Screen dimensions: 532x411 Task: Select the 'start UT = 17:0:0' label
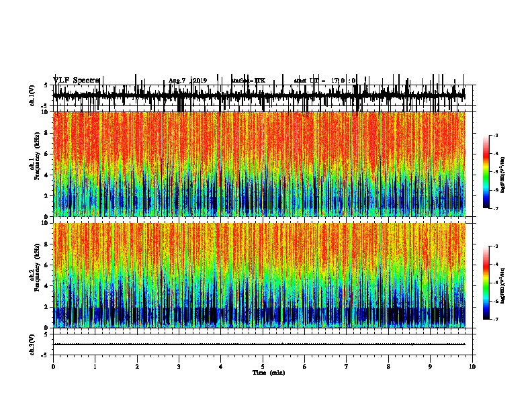click(x=324, y=81)
